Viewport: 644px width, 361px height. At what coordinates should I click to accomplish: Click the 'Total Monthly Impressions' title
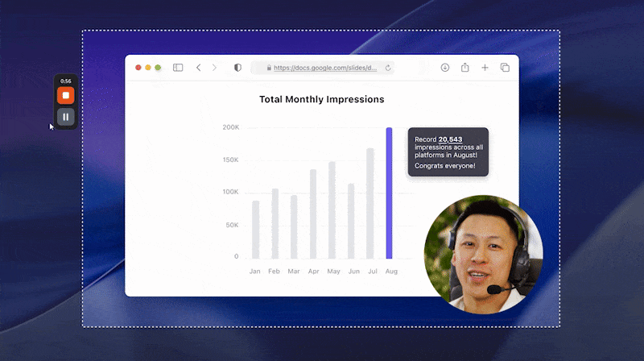[321, 99]
